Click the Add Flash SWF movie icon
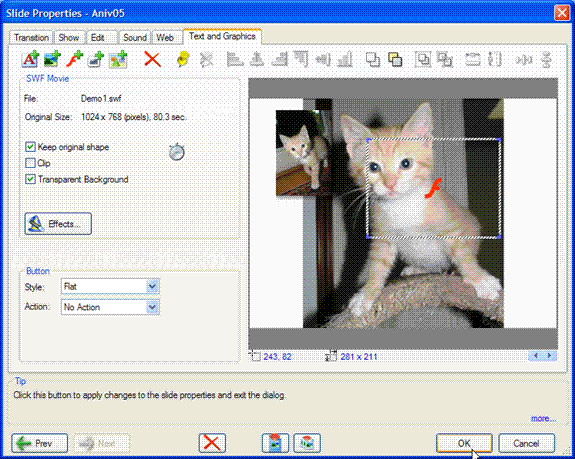 coord(74,59)
